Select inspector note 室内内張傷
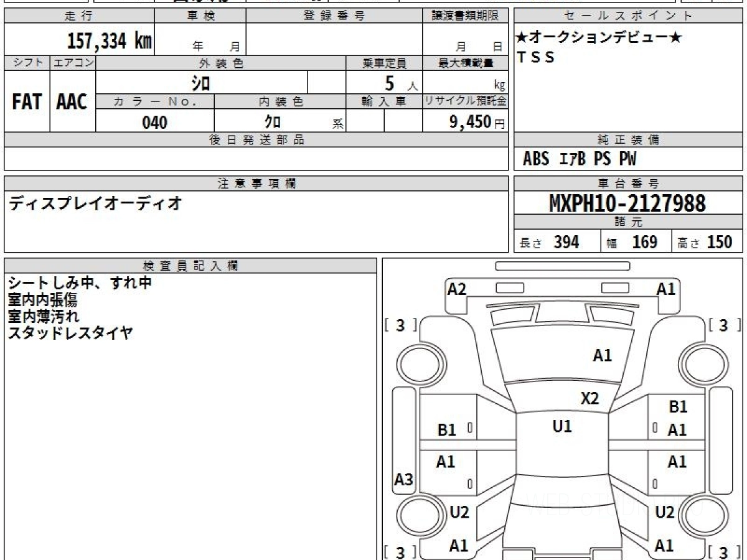The height and width of the screenshot is (560, 747). point(42,300)
